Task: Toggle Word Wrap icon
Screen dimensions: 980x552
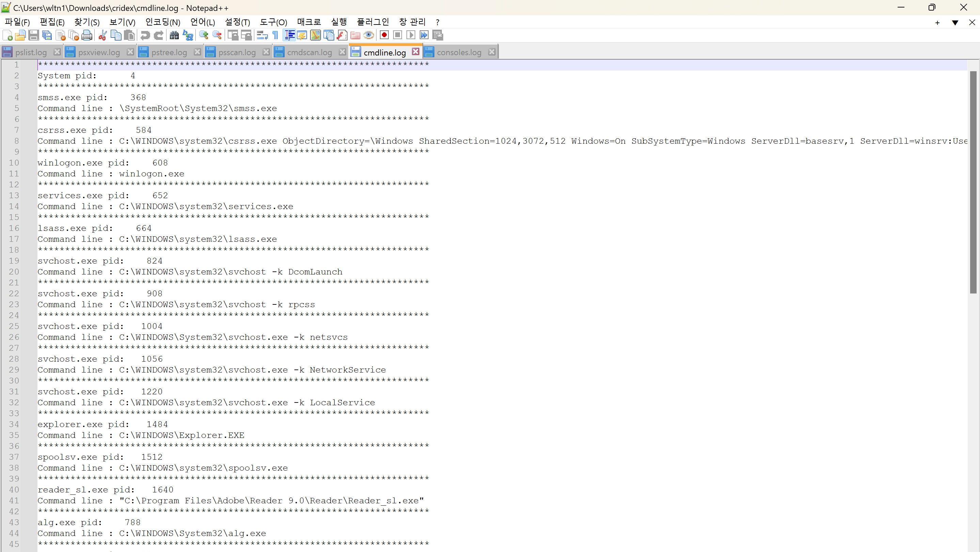Action: click(x=262, y=35)
